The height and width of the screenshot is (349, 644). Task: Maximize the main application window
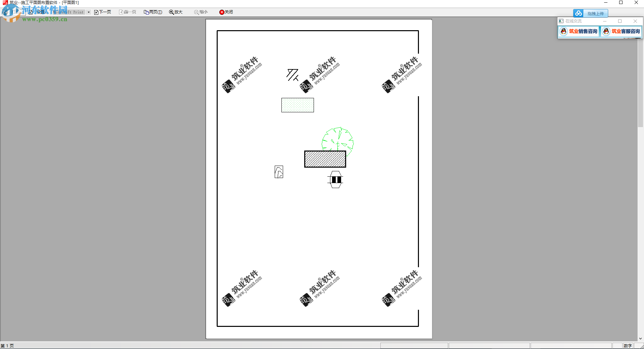(x=621, y=3)
